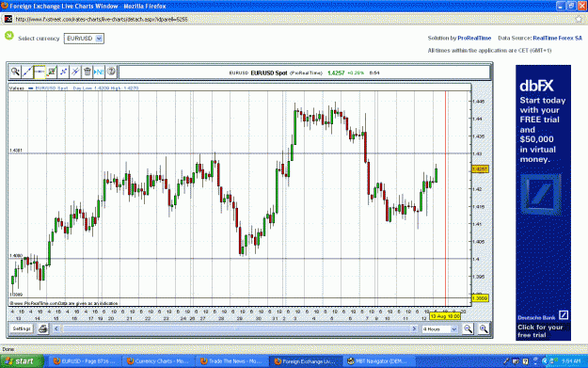Viewport: 588px width, 368px height.
Task: Click the Day Low High values legend
Action: click(x=105, y=88)
